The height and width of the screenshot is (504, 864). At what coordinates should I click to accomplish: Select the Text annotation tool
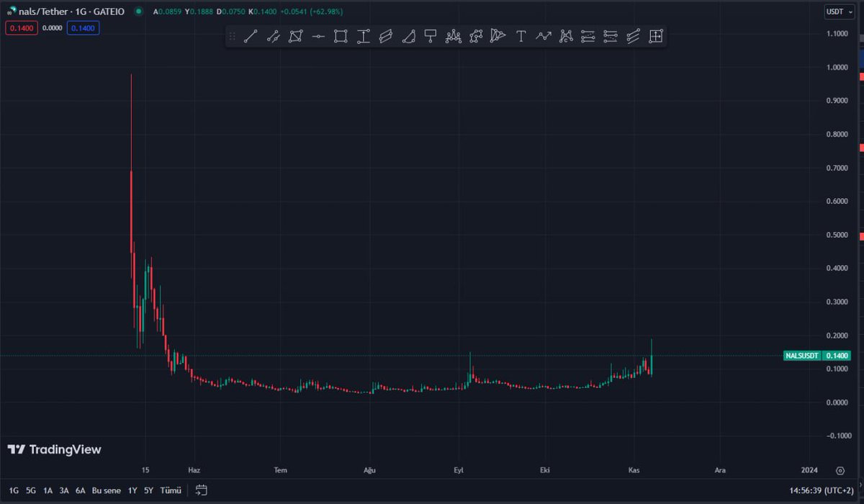pyautogui.click(x=521, y=36)
